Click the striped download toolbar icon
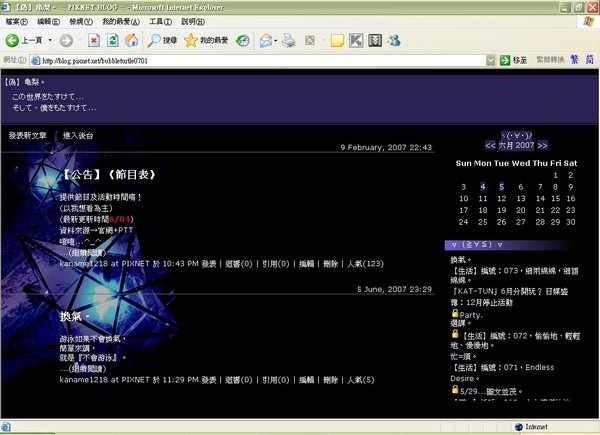 pyautogui.click(x=375, y=40)
